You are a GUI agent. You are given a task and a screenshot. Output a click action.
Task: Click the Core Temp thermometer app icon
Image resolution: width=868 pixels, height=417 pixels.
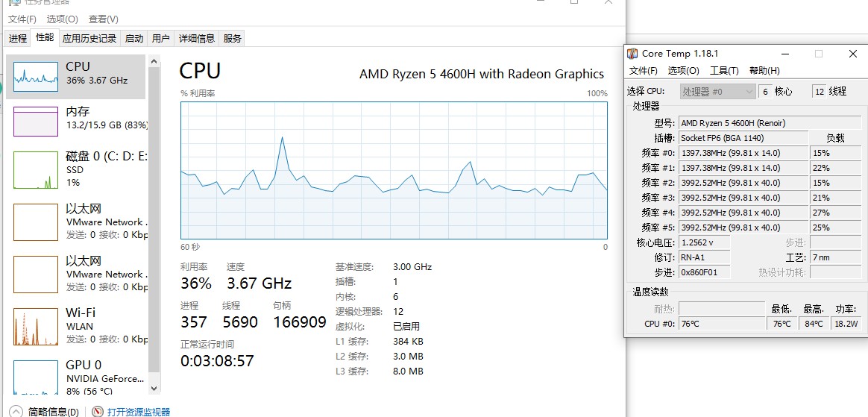(x=632, y=54)
